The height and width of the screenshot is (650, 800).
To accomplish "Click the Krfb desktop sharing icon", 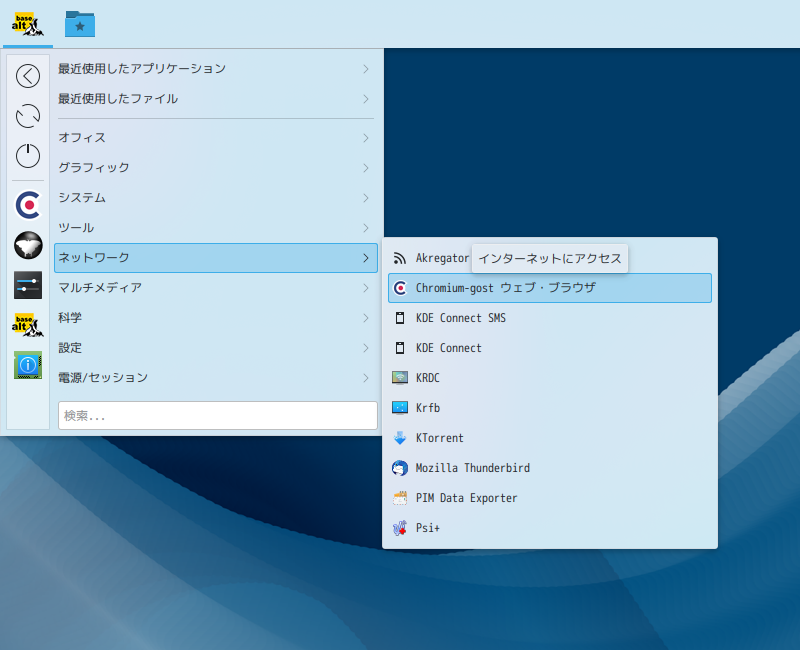I will coord(400,408).
